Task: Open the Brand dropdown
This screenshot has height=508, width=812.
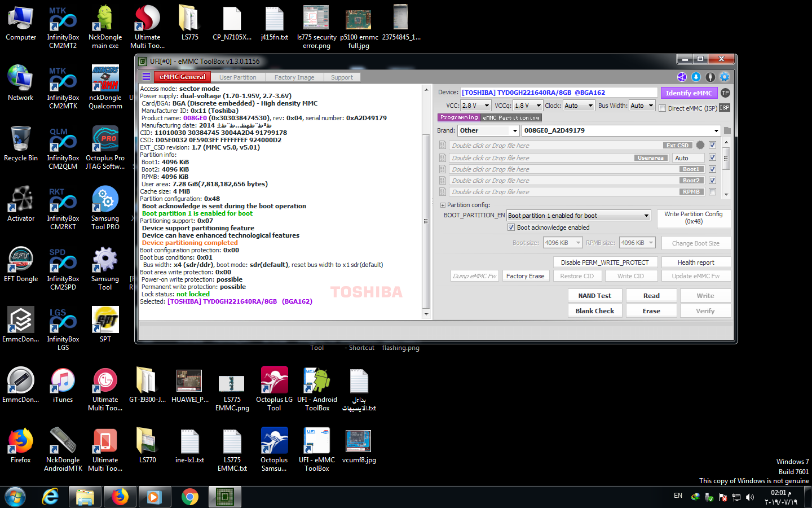Action: (488, 130)
